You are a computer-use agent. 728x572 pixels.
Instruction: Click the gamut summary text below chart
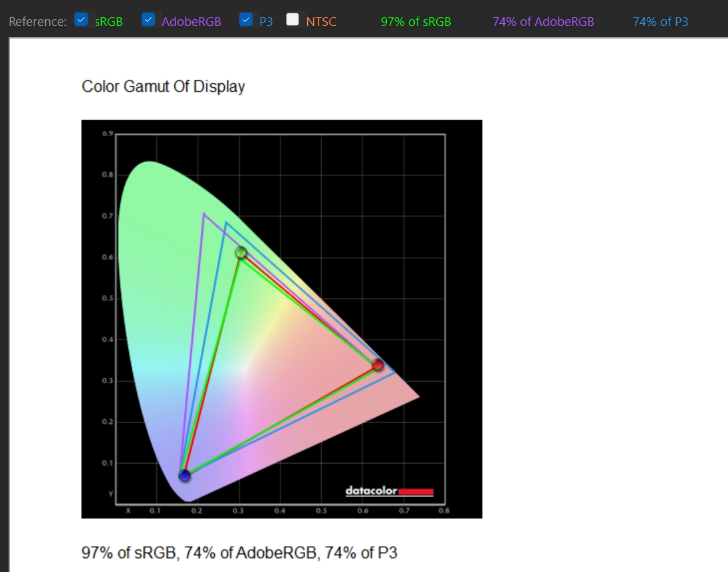[239, 552]
